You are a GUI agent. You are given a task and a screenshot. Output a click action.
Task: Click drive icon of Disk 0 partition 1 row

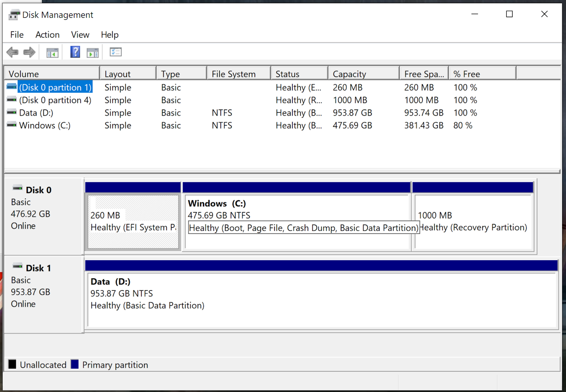12,87
